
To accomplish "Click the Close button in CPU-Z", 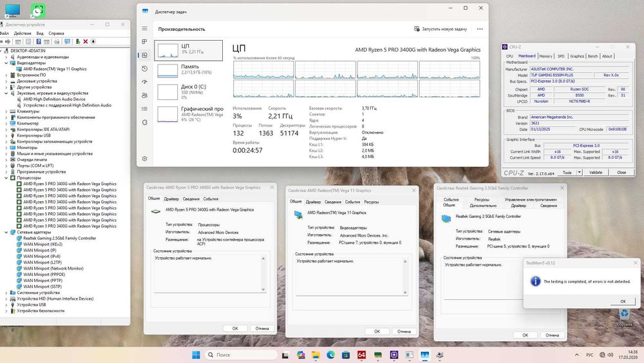I will [x=621, y=173].
